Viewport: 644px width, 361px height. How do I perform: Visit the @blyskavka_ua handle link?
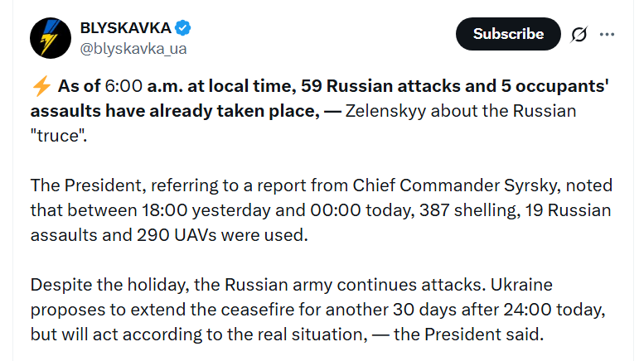pos(133,49)
